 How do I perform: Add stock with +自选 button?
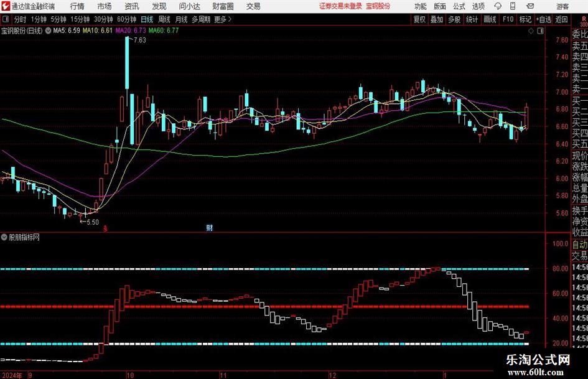click(x=544, y=19)
